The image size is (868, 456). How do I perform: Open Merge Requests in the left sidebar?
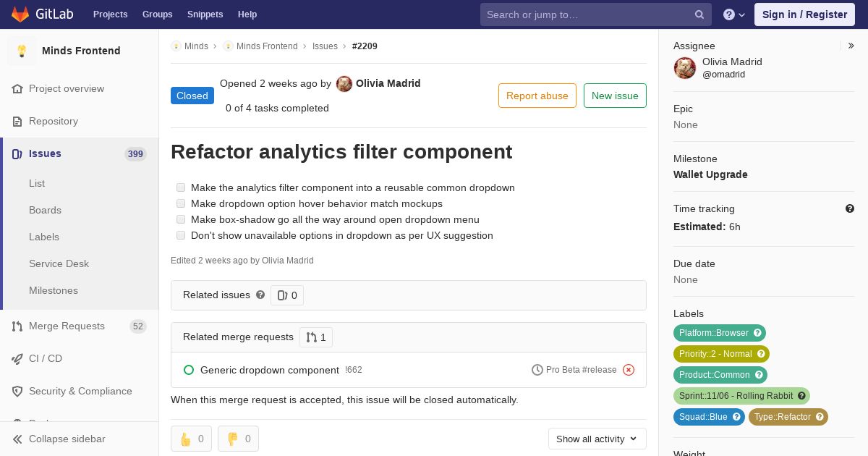pyautogui.click(x=67, y=326)
